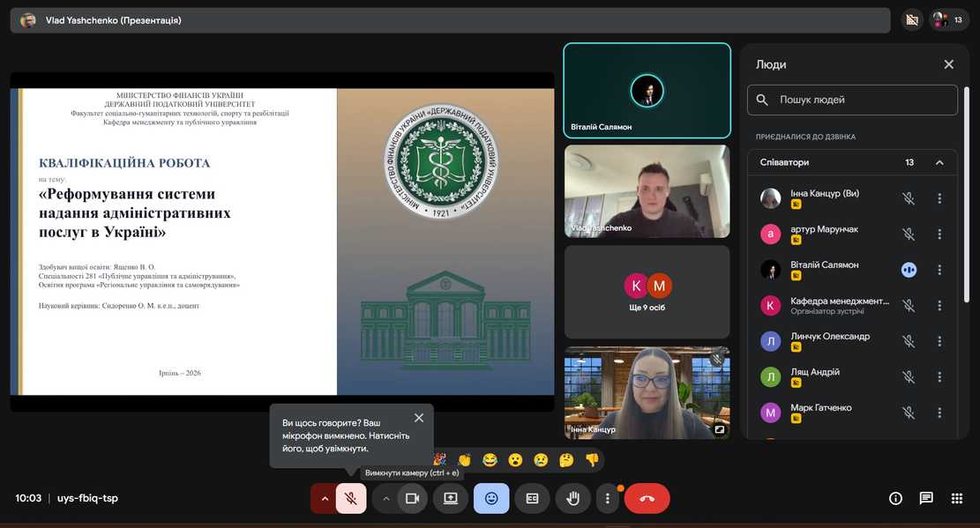Leave the call with the red button
This screenshot has height=528, width=980.
coord(647,498)
